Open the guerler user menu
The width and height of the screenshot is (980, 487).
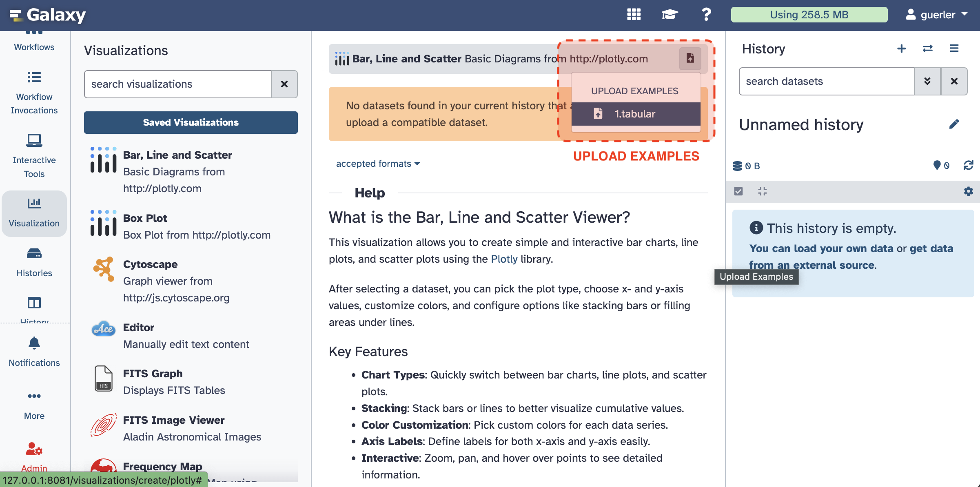(x=937, y=15)
